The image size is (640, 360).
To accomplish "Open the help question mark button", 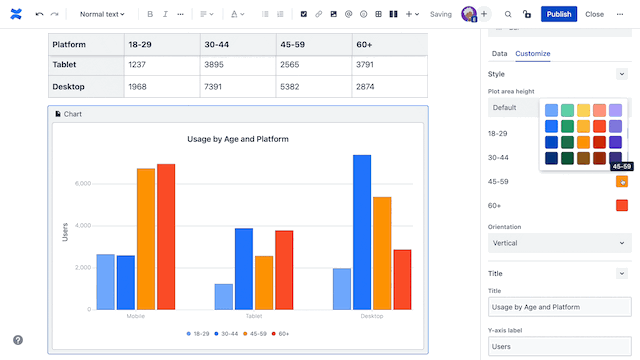I will pos(18,340).
